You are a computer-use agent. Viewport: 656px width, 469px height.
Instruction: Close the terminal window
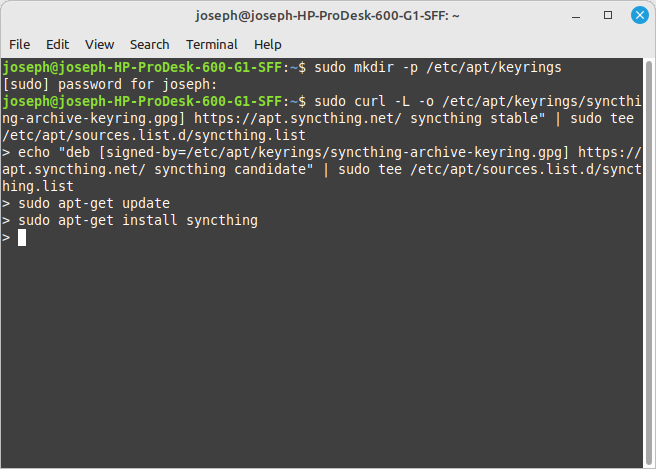[640, 15]
